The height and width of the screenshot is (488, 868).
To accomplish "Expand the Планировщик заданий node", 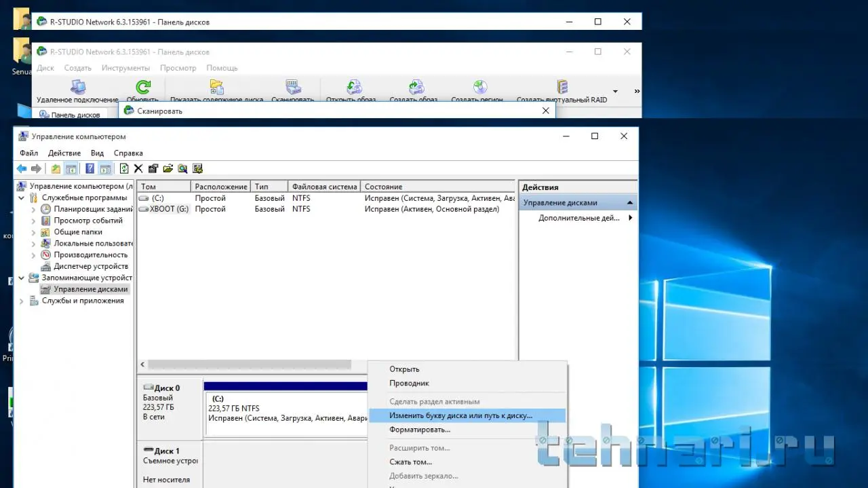I will [34, 210].
